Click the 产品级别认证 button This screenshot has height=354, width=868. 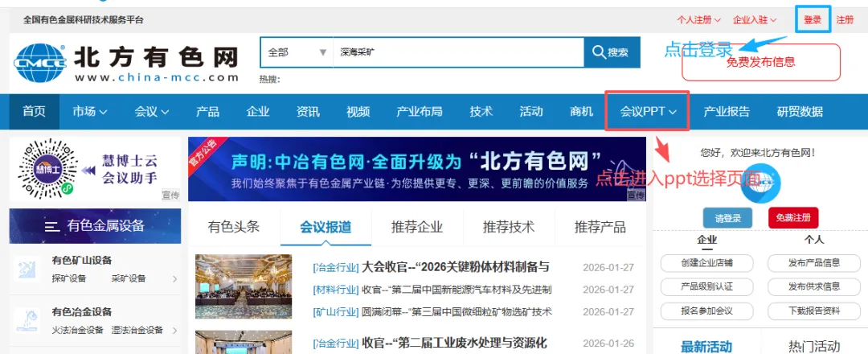(x=707, y=286)
